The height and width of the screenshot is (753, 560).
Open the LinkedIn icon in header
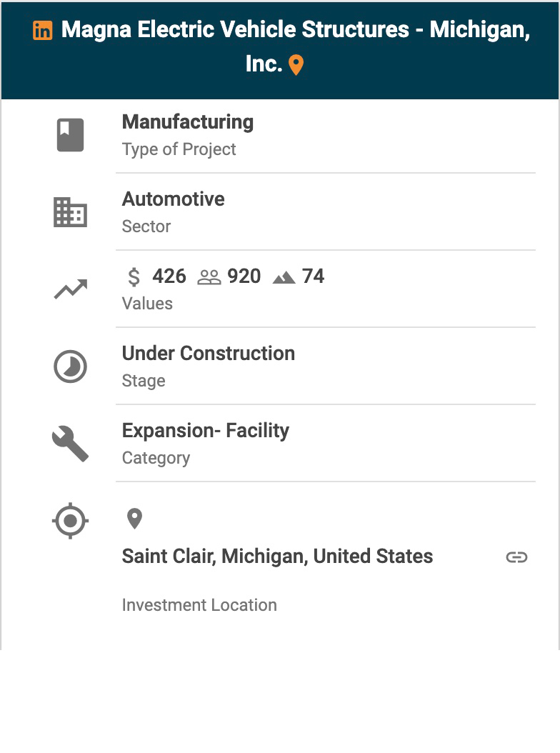[43, 31]
